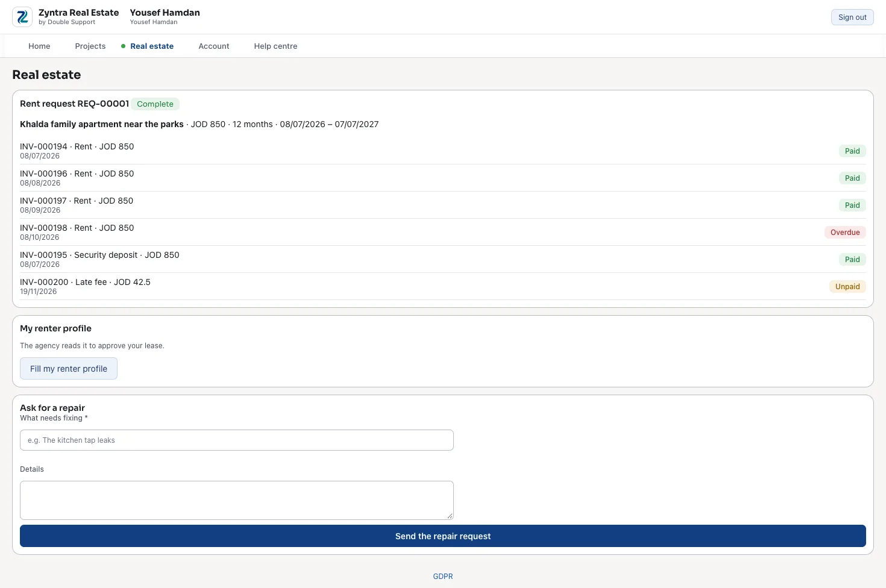Visit the Help centre
The image size is (886, 588).
click(275, 46)
